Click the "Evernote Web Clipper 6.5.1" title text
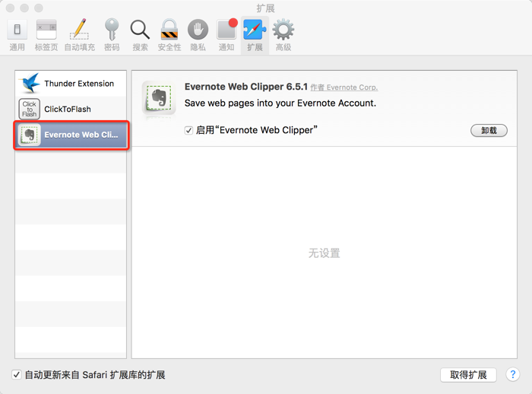 coord(246,87)
